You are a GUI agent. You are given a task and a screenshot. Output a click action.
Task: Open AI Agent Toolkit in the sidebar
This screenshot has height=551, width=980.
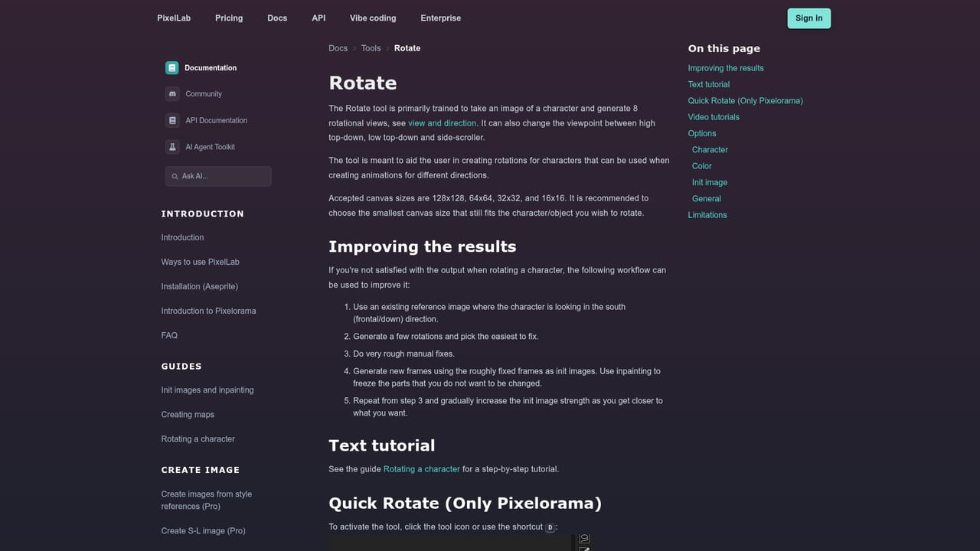[x=210, y=147]
